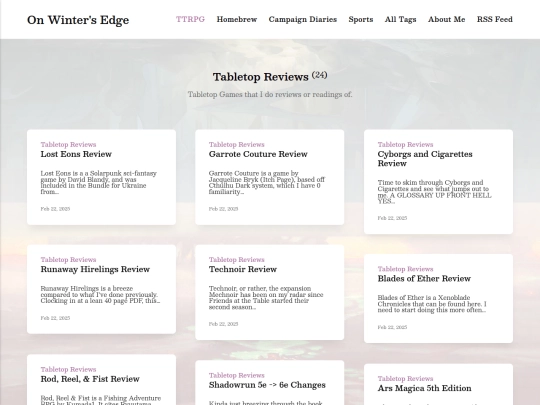Open the Rod, Reel, & Fist Review post
Viewport: 540px width, 405px height.
[90, 379]
